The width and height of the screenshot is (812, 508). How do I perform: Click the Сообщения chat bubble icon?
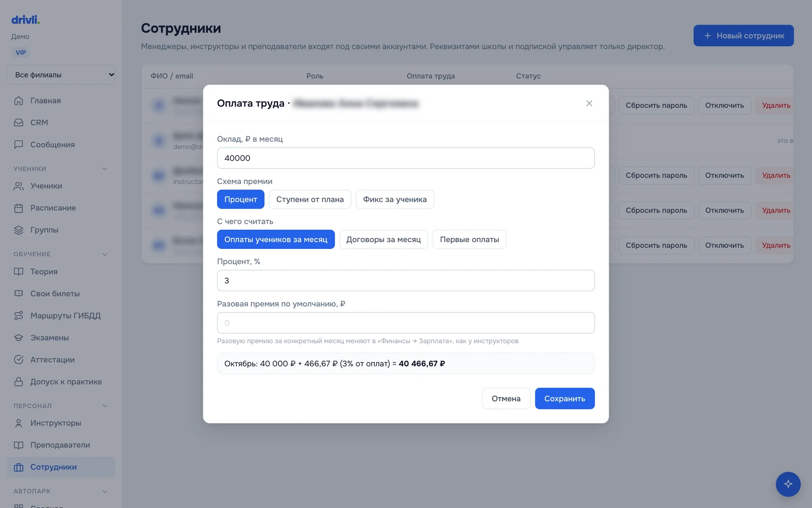click(x=19, y=145)
